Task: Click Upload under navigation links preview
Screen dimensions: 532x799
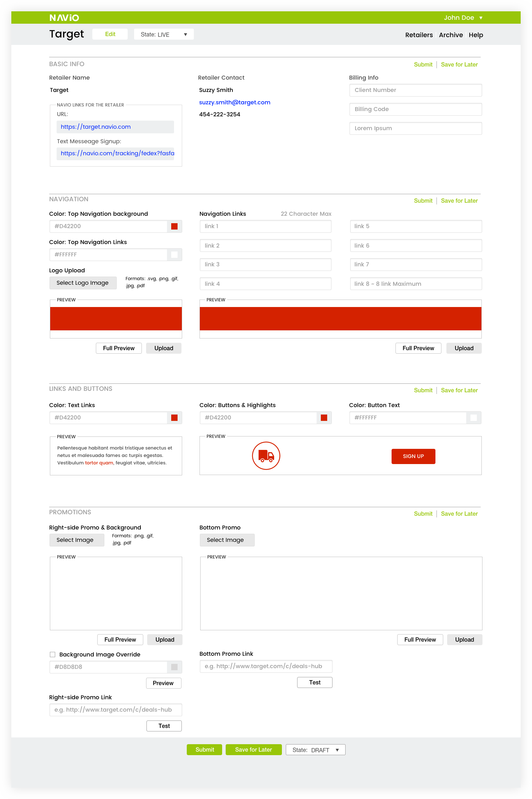Action: tap(464, 348)
